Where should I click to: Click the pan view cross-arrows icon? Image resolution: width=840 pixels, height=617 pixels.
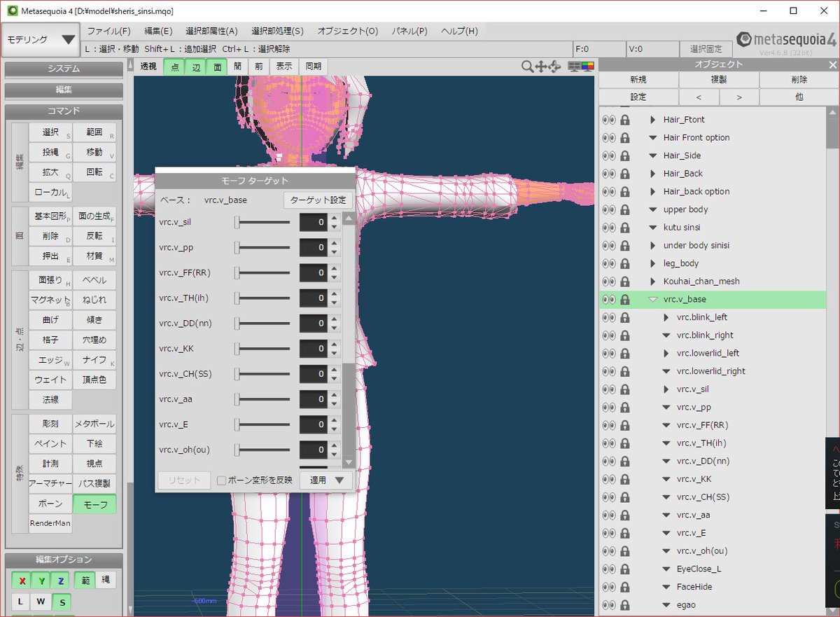click(x=541, y=66)
